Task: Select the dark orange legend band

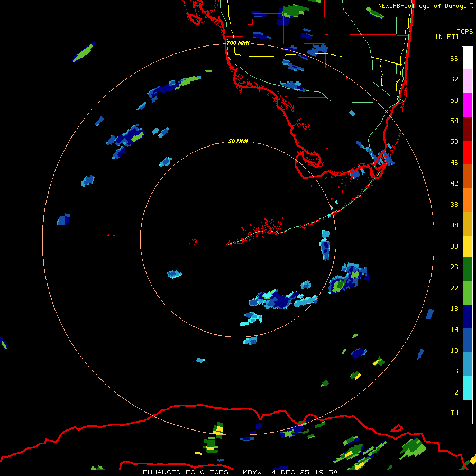Action: [467, 176]
